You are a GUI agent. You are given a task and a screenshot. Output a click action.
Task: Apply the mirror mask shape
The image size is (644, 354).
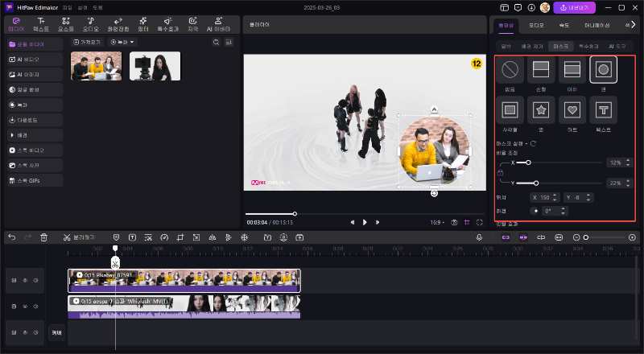coord(572,69)
